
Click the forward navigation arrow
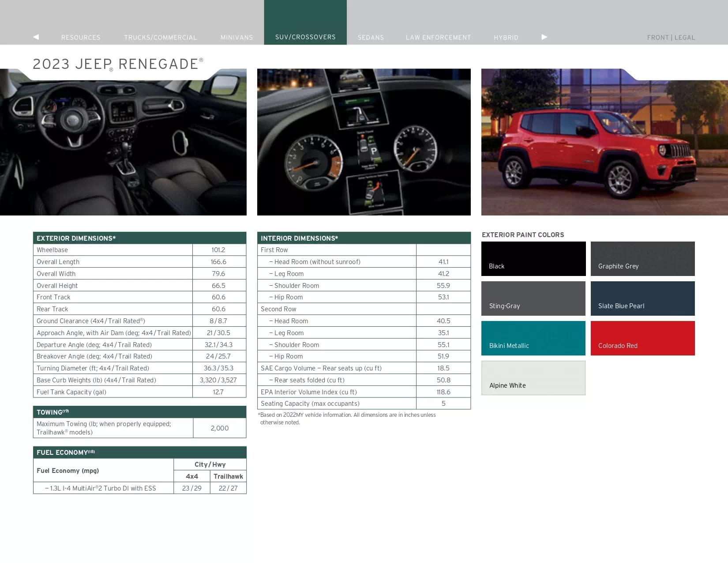[x=544, y=37]
